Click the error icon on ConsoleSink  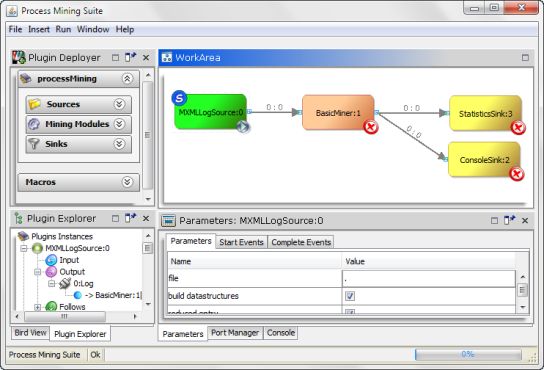517,174
